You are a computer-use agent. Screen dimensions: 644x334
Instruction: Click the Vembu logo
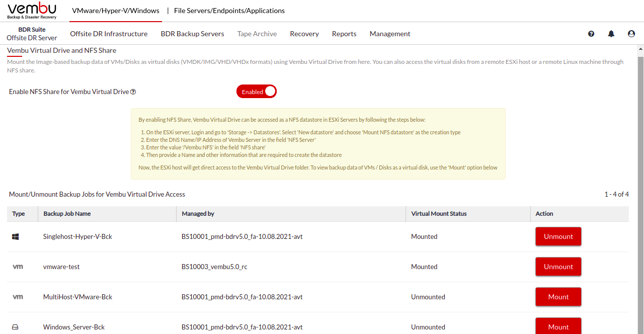point(32,11)
